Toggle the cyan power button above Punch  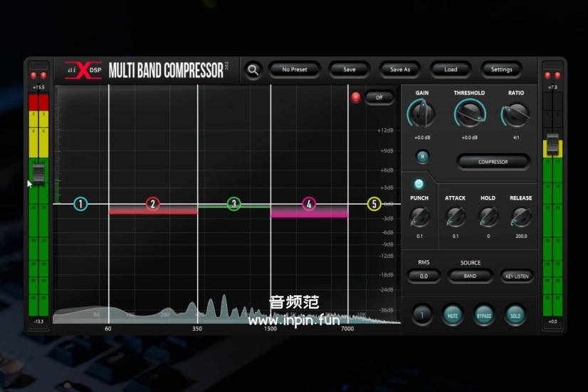419,184
